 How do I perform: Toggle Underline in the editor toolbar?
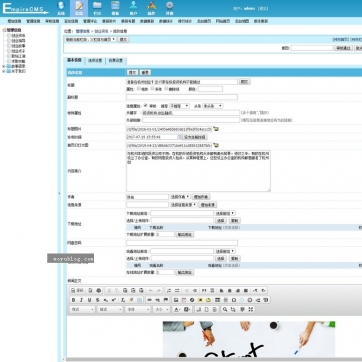point(89,300)
